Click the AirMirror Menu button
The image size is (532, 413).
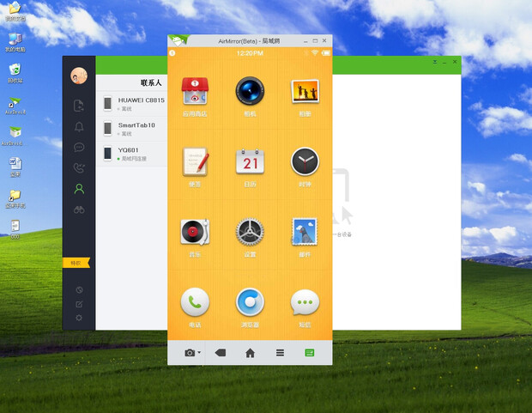tap(280, 353)
